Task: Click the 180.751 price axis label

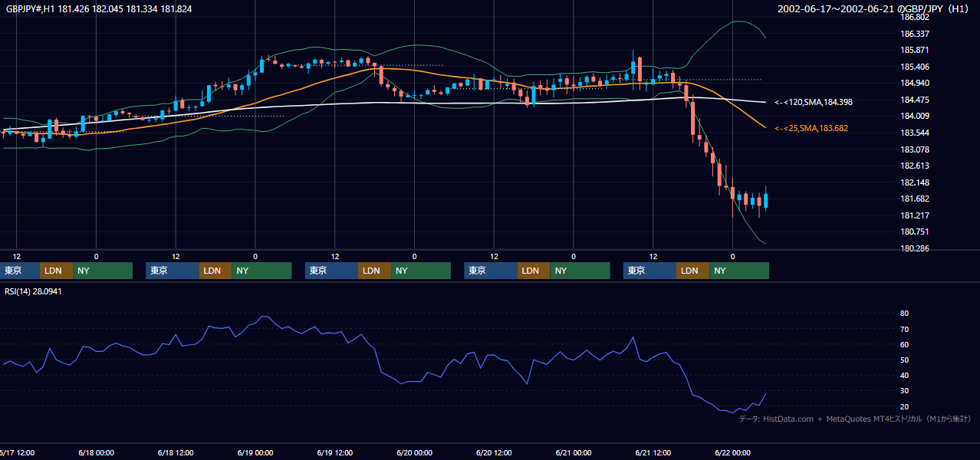Action: [x=915, y=232]
